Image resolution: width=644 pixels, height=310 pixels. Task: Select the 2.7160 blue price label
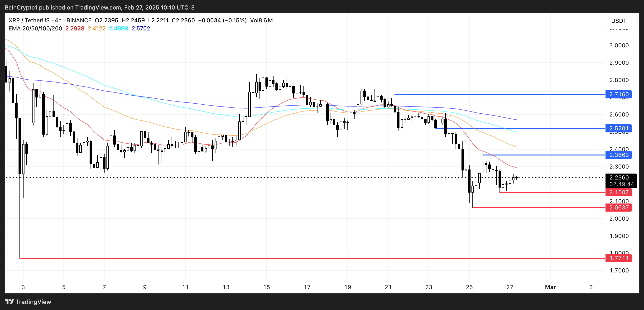click(x=619, y=95)
